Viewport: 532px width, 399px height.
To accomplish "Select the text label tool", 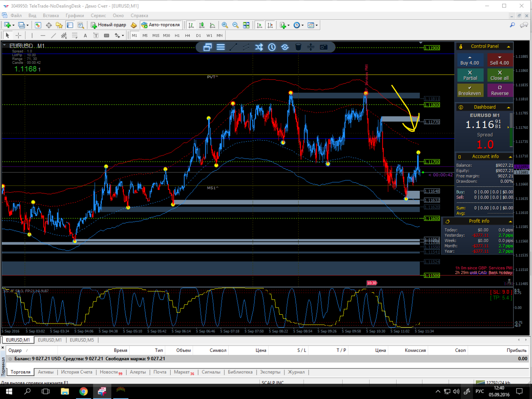I will point(96,36).
